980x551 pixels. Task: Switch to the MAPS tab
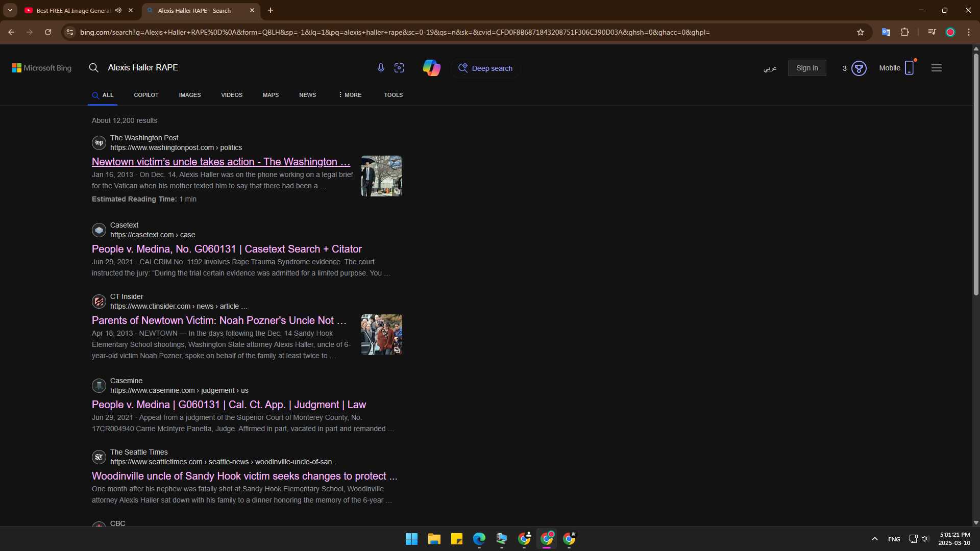coord(271,95)
